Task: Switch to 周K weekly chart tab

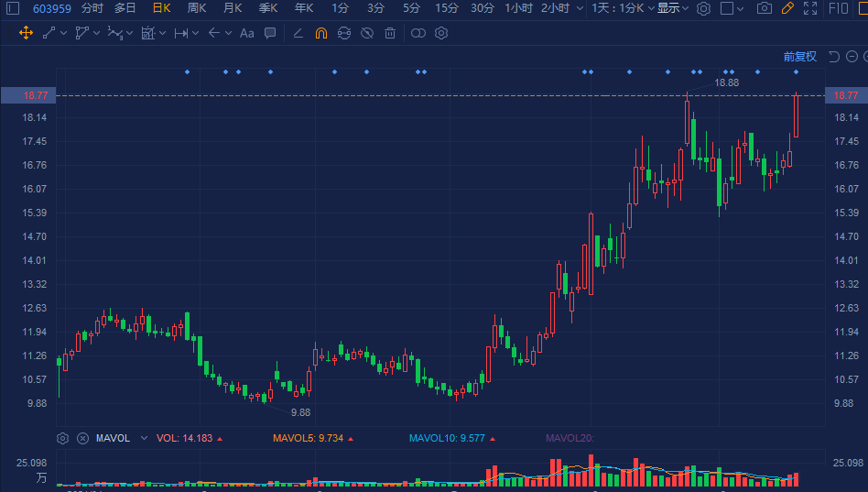Action: pos(197,8)
